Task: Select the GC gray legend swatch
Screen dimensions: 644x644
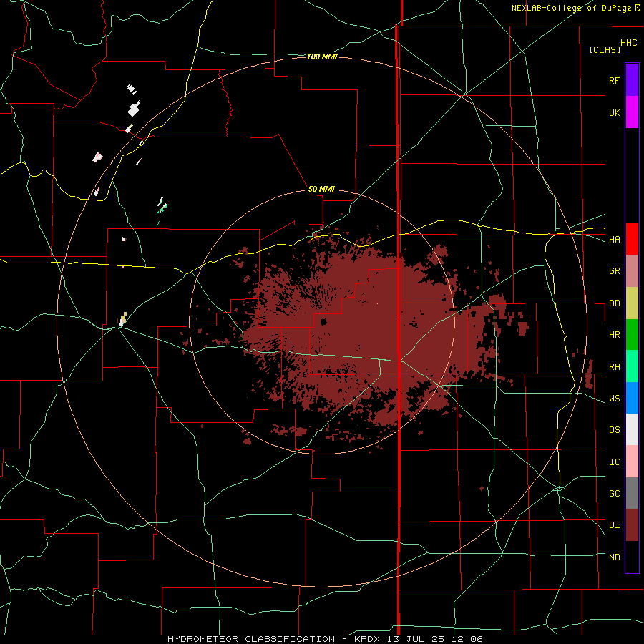Action: coord(632,493)
